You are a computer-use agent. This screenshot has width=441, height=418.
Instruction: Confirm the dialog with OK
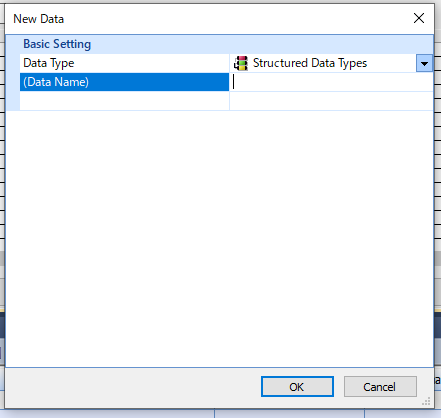click(x=297, y=387)
